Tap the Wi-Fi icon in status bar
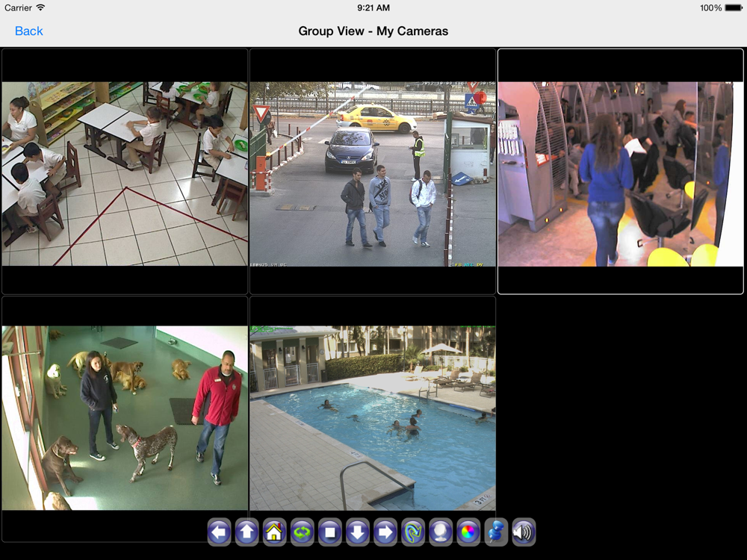Viewport: 747px width, 560px height. (x=40, y=7)
